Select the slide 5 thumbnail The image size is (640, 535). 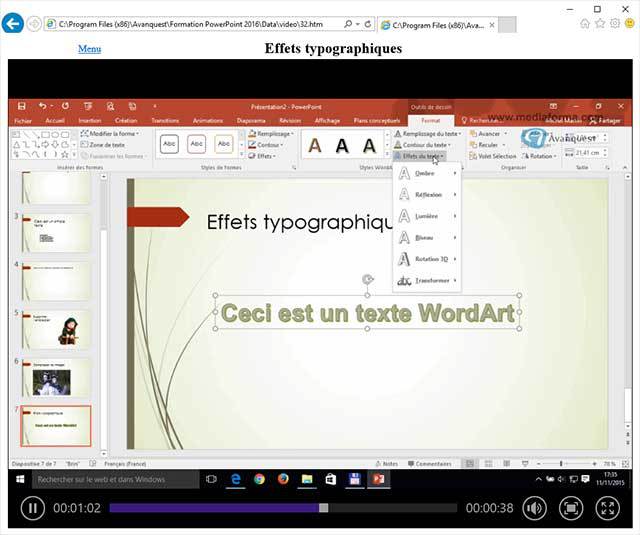56,328
